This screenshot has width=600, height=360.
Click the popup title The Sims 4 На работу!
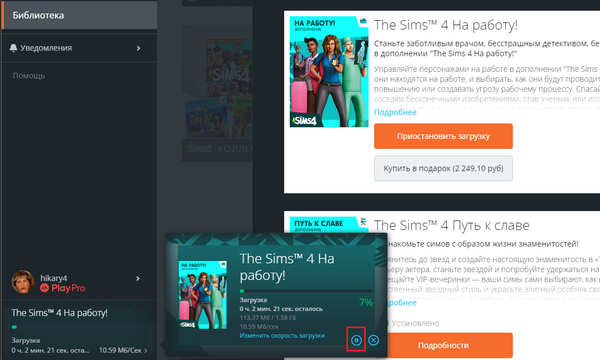287,267
